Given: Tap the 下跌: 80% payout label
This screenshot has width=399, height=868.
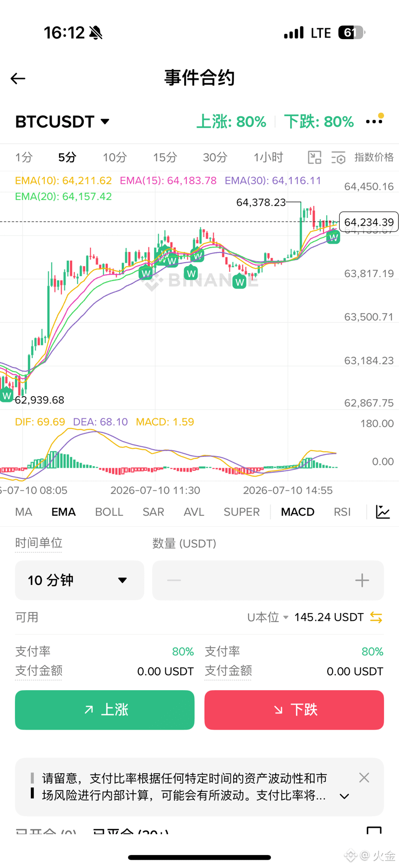Looking at the screenshot, I should 319,121.
